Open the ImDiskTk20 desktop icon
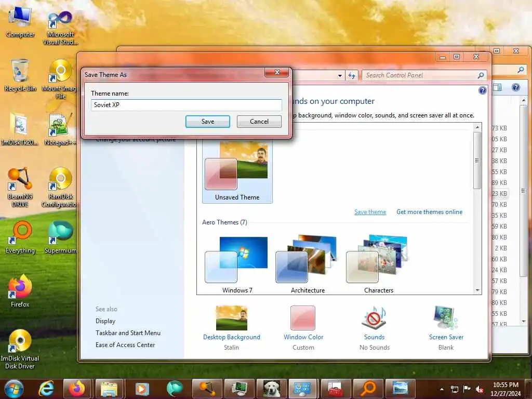 click(x=20, y=129)
